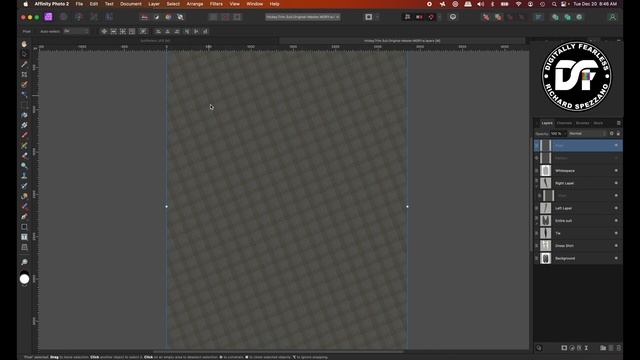Hide the Left Lapel layer
Viewport: 640px width, 360px height.
click(x=616, y=208)
